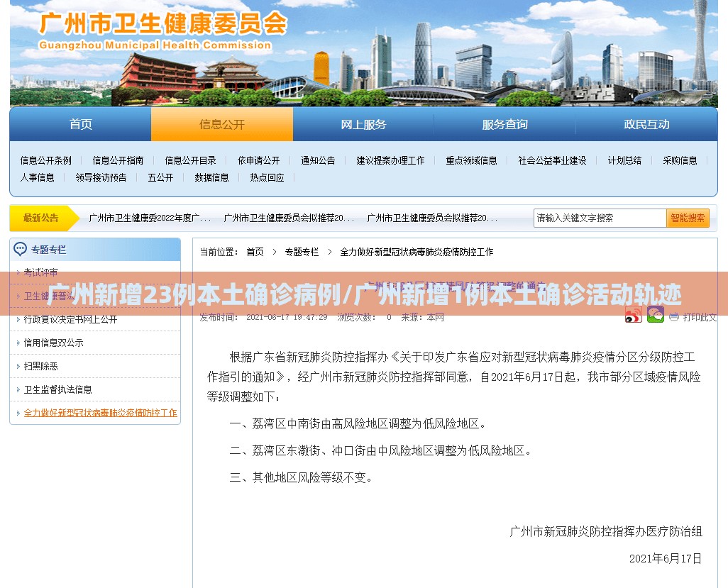Click the WeChat share icon
The height and width of the screenshot is (588, 728).
point(656,315)
